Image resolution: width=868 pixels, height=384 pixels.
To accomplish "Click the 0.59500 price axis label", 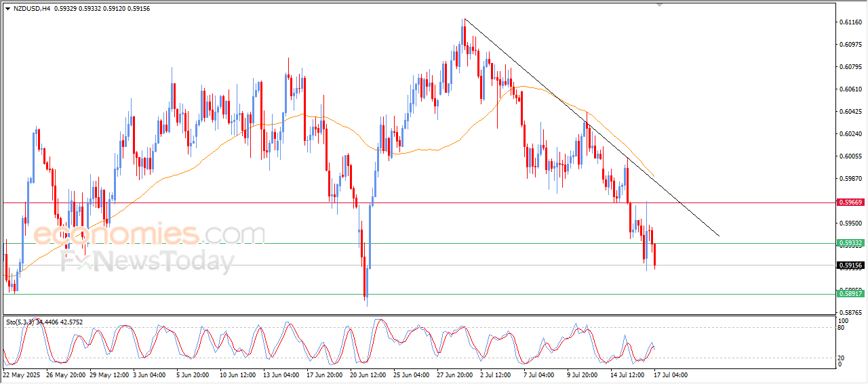I will click(x=850, y=223).
